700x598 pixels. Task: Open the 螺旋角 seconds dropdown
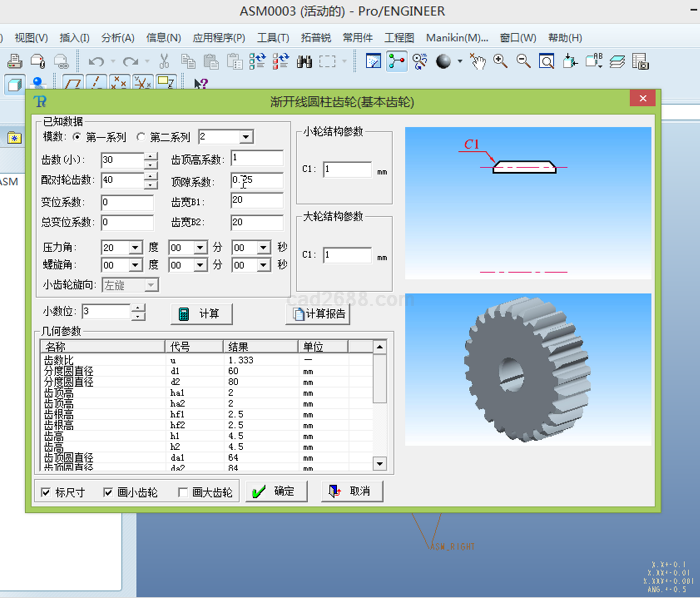[264, 265]
